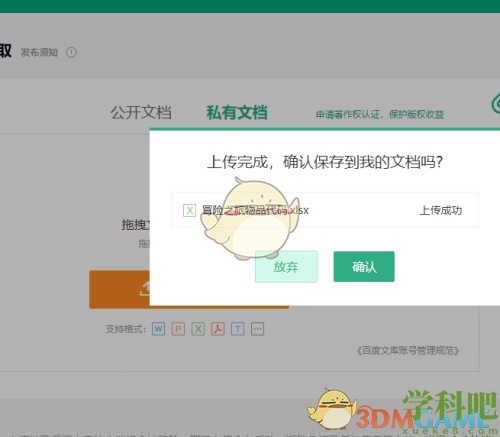This screenshot has width=500, height=437.
Task: Confirm saving with the 确认 button
Action: [364, 267]
